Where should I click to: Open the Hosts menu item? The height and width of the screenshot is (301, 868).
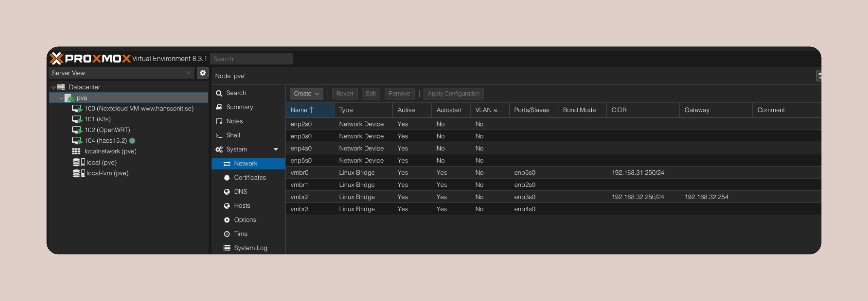(x=248, y=206)
